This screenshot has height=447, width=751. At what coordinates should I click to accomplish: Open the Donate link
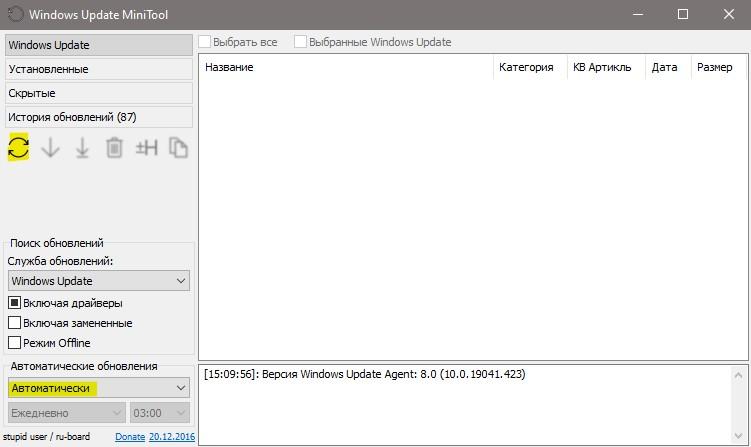tap(130, 437)
